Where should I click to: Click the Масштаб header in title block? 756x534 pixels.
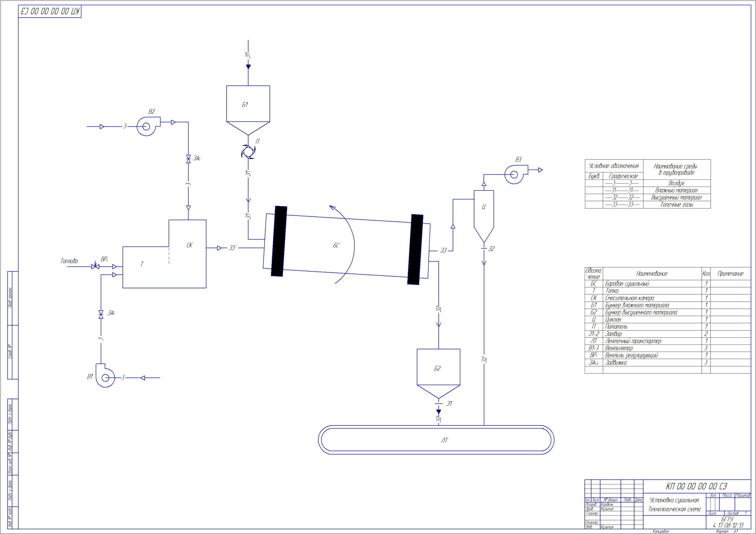pos(743,496)
